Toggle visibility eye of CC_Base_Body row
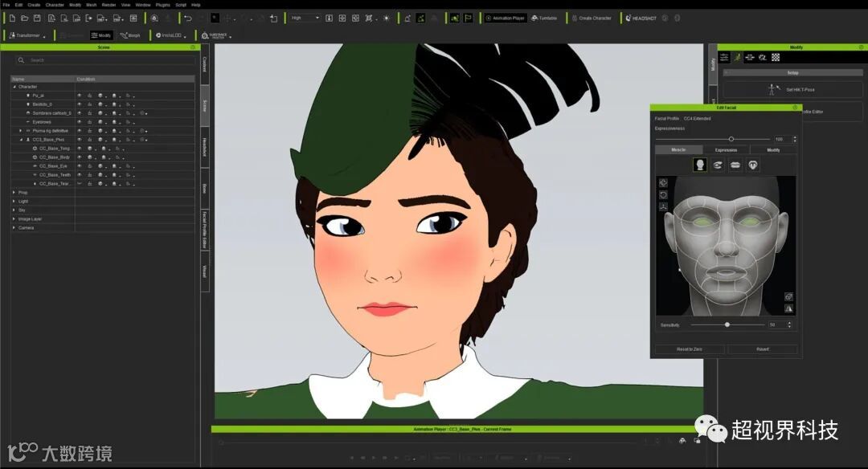 pyautogui.click(x=79, y=157)
